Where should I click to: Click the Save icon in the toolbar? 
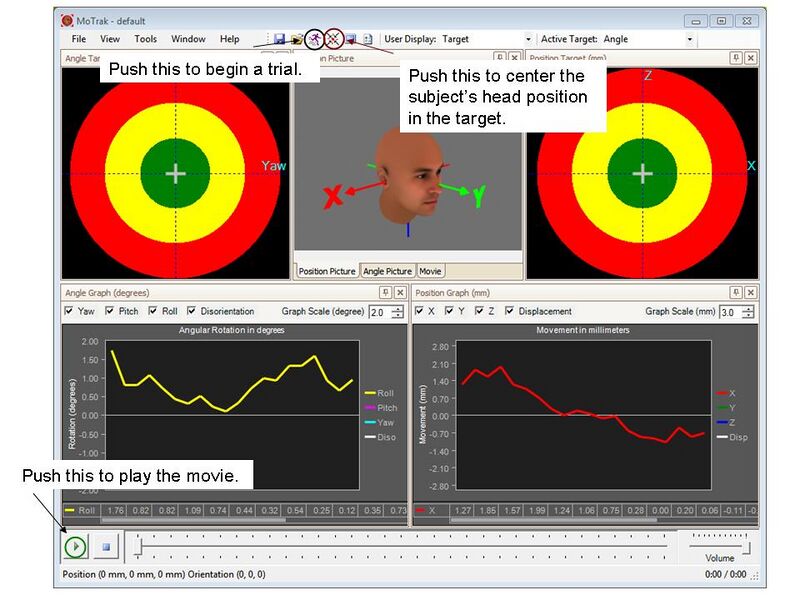click(x=279, y=39)
